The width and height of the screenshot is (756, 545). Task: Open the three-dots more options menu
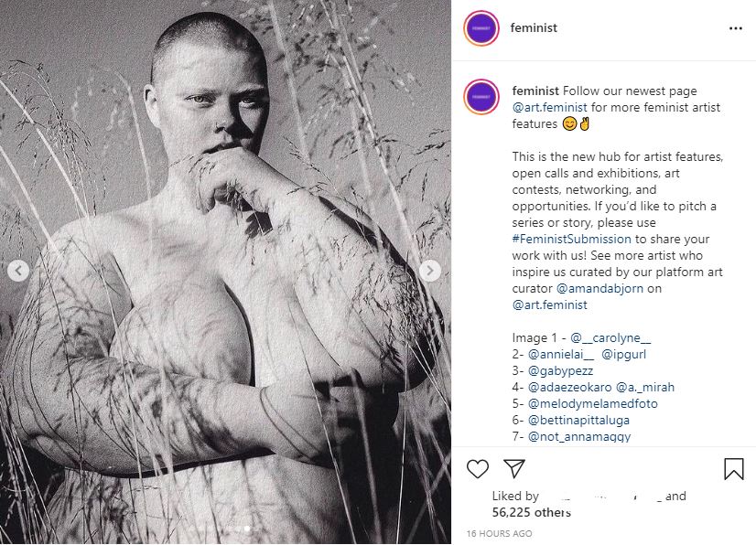coord(736,28)
